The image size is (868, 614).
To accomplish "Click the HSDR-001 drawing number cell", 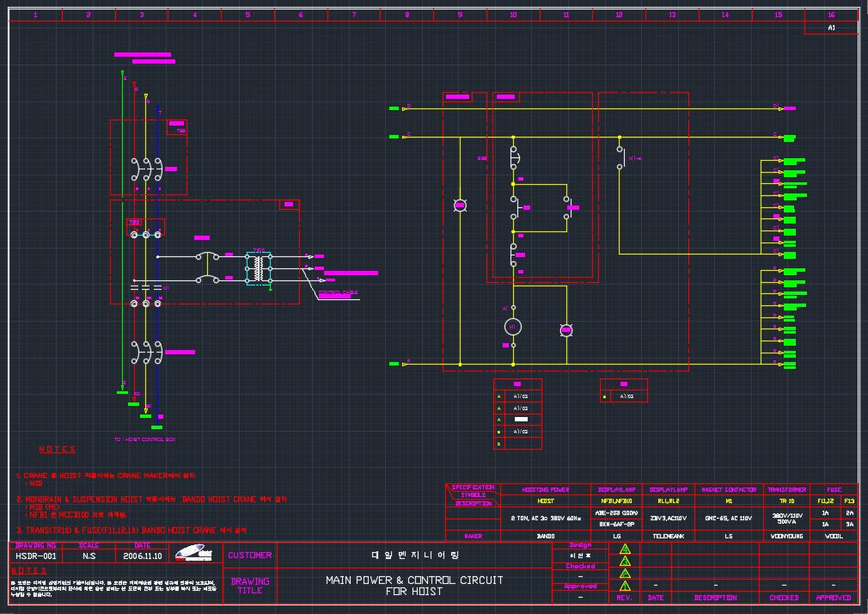I will point(36,556).
